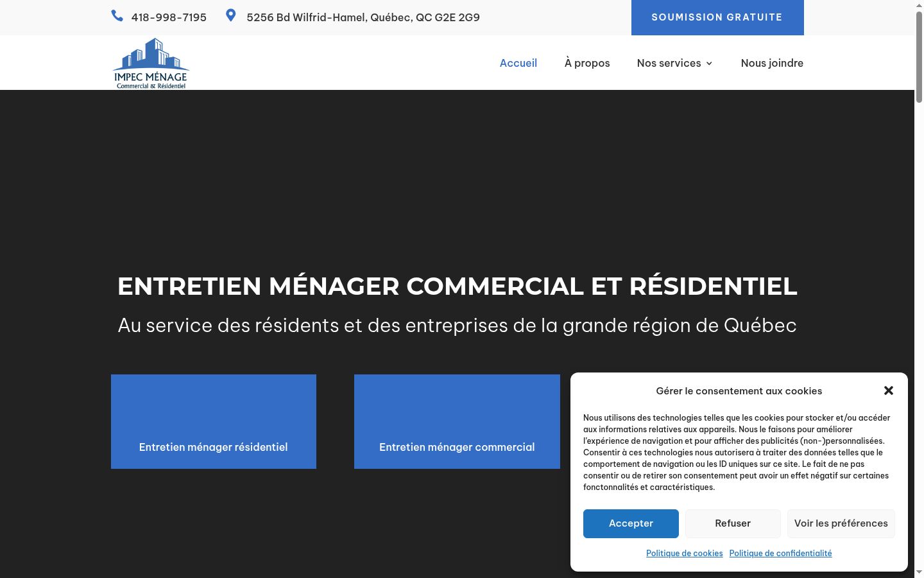Navigate to Nous joindre
This screenshot has height=578, width=924.
tap(772, 63)
